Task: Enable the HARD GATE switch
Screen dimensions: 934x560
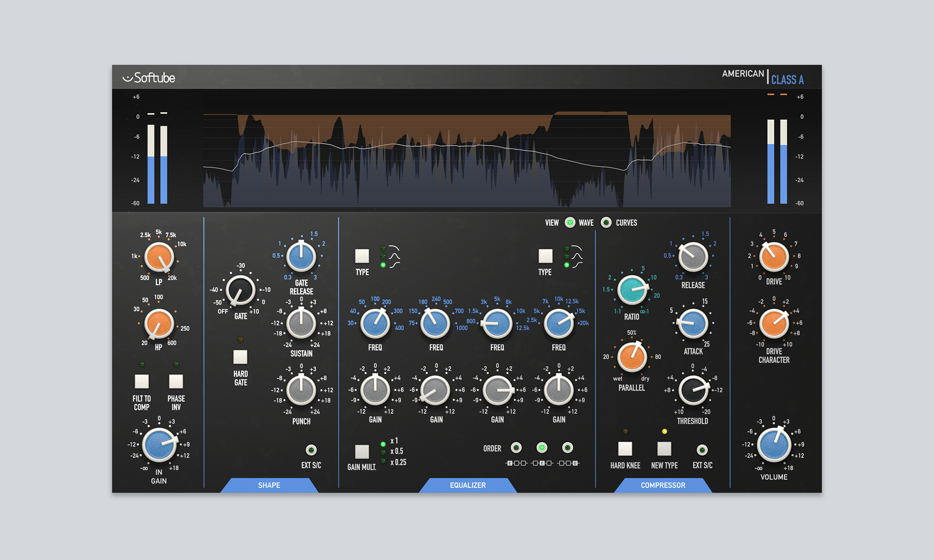Action: 240,357
